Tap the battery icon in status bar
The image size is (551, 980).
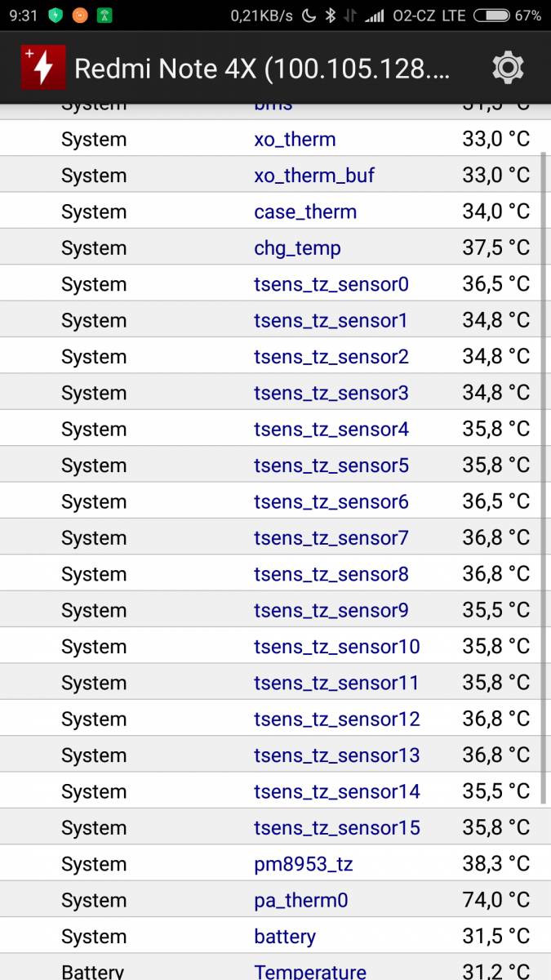coord(491,16)
